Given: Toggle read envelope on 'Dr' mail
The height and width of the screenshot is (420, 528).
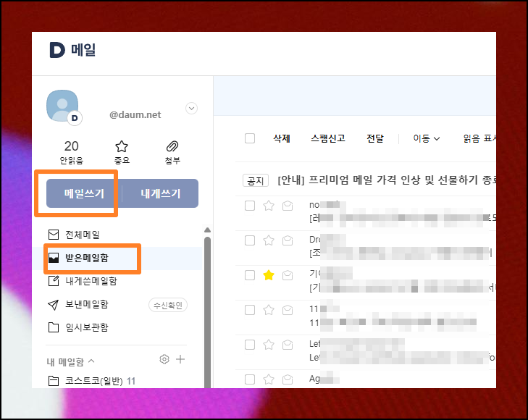Looking at the screenshot, I should 288,240.
